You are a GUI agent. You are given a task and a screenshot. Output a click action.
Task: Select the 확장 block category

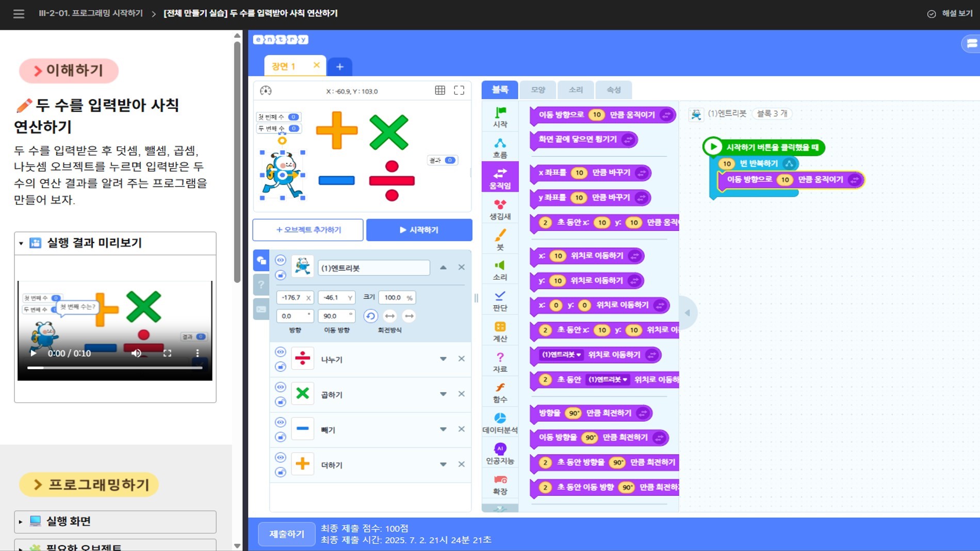(500, 485)
